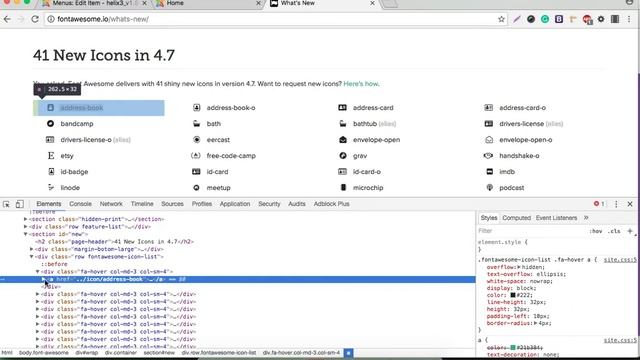Open the Sources tab in DevTools
Image resolution: width=640 pixels, height=360 pixels.
click(172, 204)
